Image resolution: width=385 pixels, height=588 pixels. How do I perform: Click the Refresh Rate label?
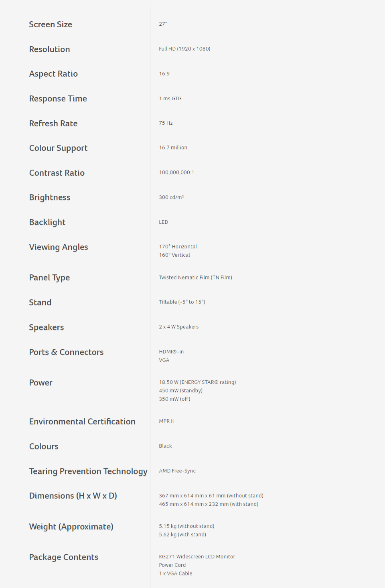tap(53, 124)
